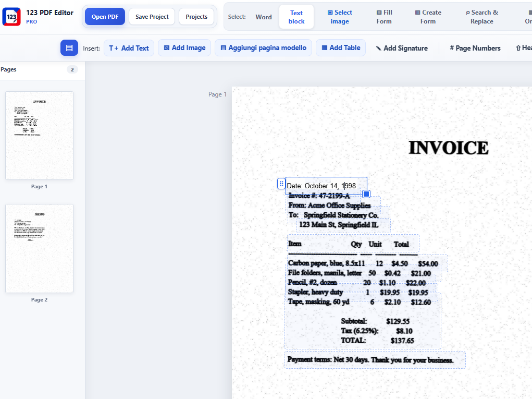Select the Tape, masking, 60 yd row

point(360,302)
